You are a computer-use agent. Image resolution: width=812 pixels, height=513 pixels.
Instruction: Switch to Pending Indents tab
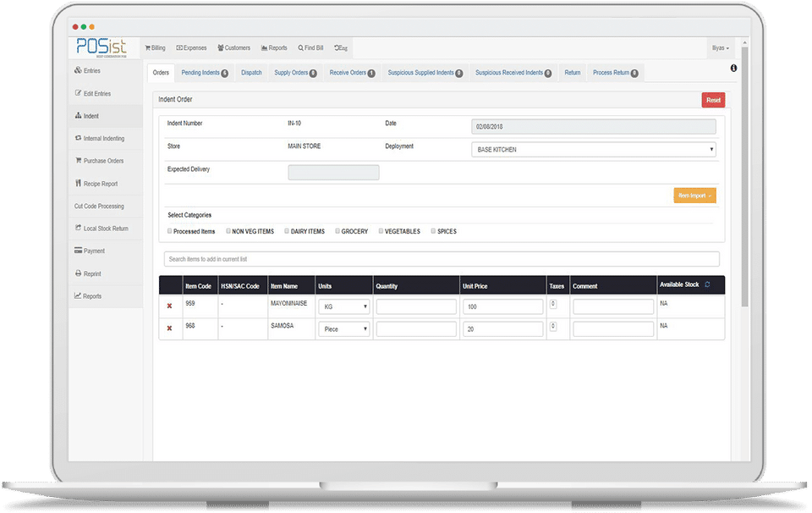coord(205,73)
